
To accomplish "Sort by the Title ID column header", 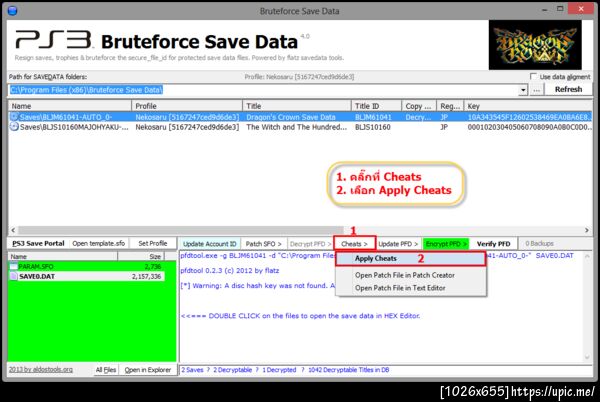I will click(376, 106).
